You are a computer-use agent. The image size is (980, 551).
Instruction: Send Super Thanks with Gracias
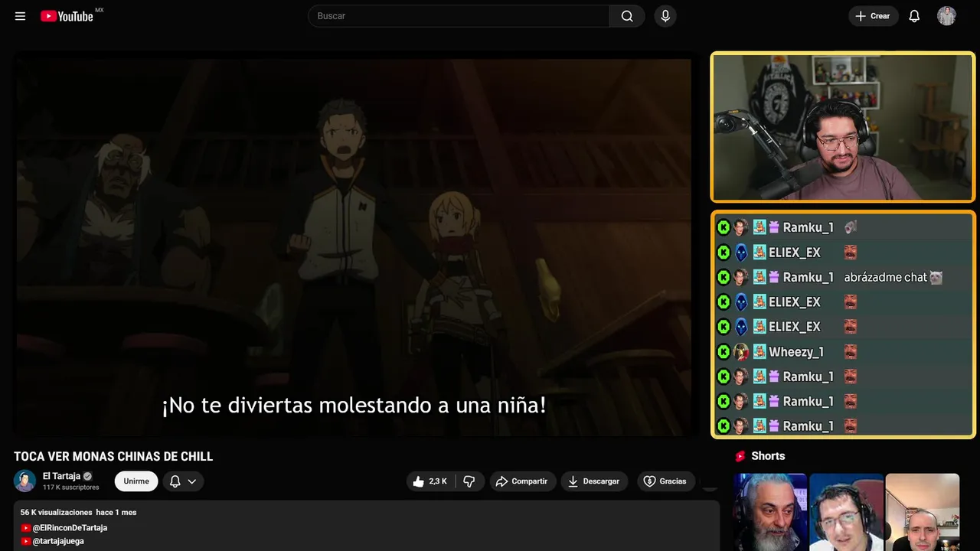[x=665, y=481]
